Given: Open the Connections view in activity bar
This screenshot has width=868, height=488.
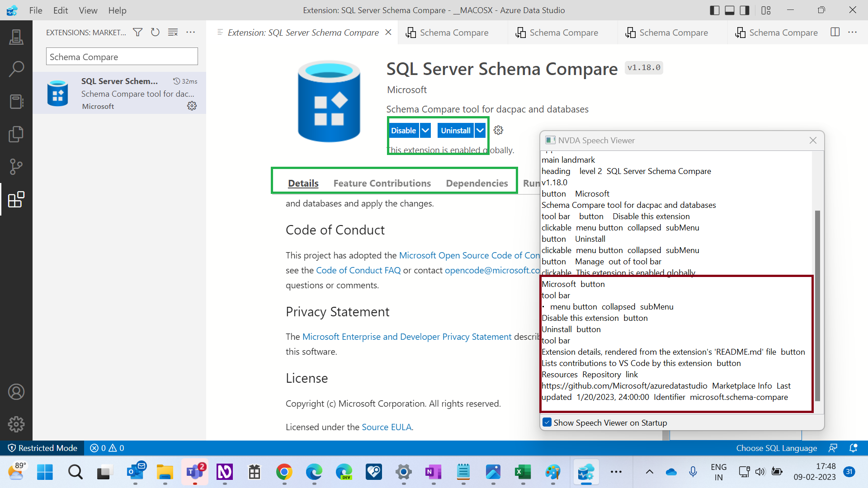Looking at the screenshot, I should [x=16, y=37].
